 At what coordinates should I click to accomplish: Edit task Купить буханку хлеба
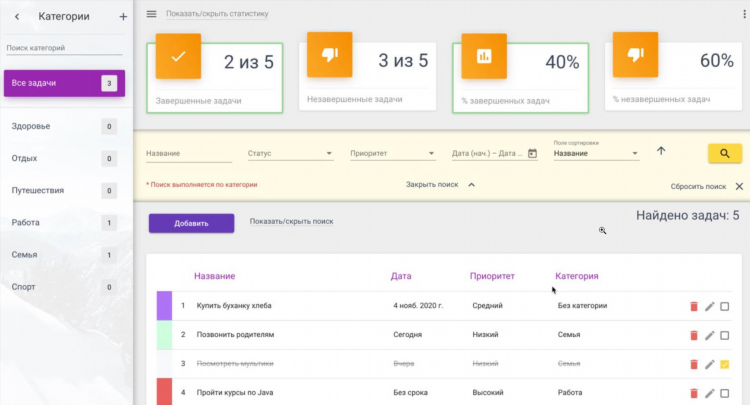pos(709,306)
